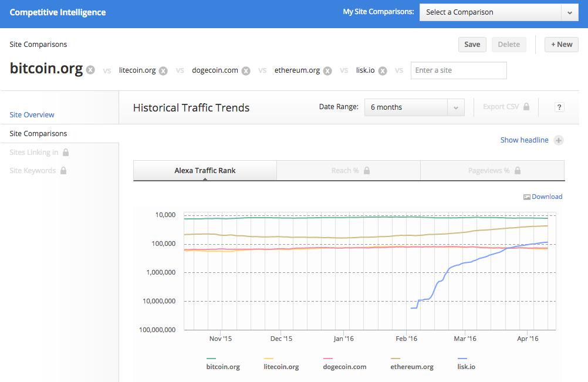Click the lock icon beside Sites Linking in
Screen dimensions: 588x382
pyautogui.click(x=66, y=152)
